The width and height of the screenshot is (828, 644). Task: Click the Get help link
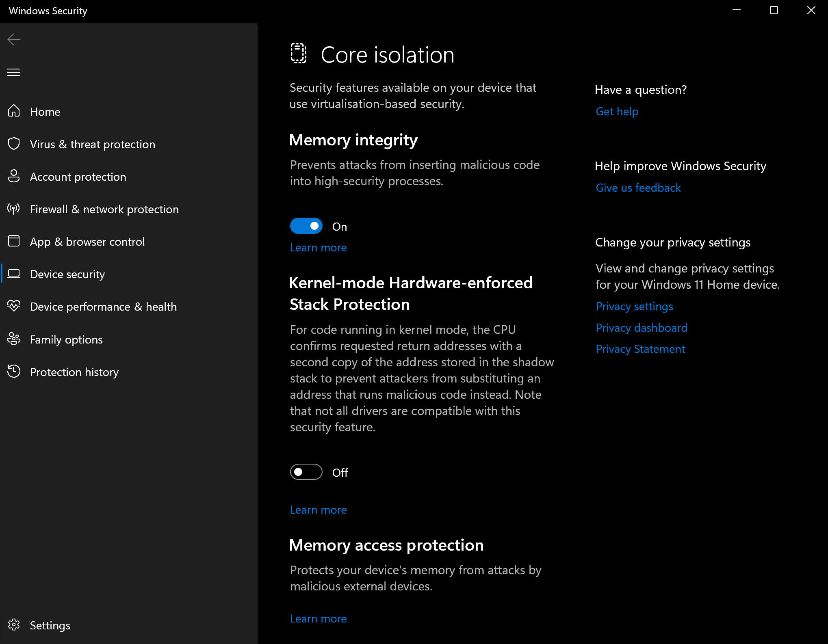coord(617,111)
